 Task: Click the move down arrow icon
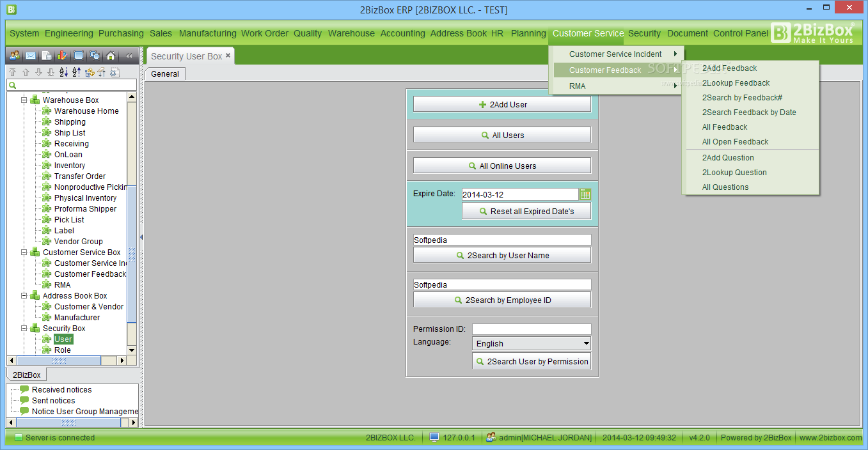tap(38, 72)
